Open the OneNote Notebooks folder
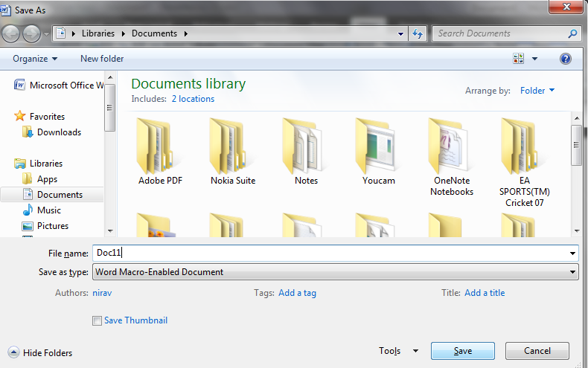Image resolution: width=588 pixels, height=368 pixels. 452,158
